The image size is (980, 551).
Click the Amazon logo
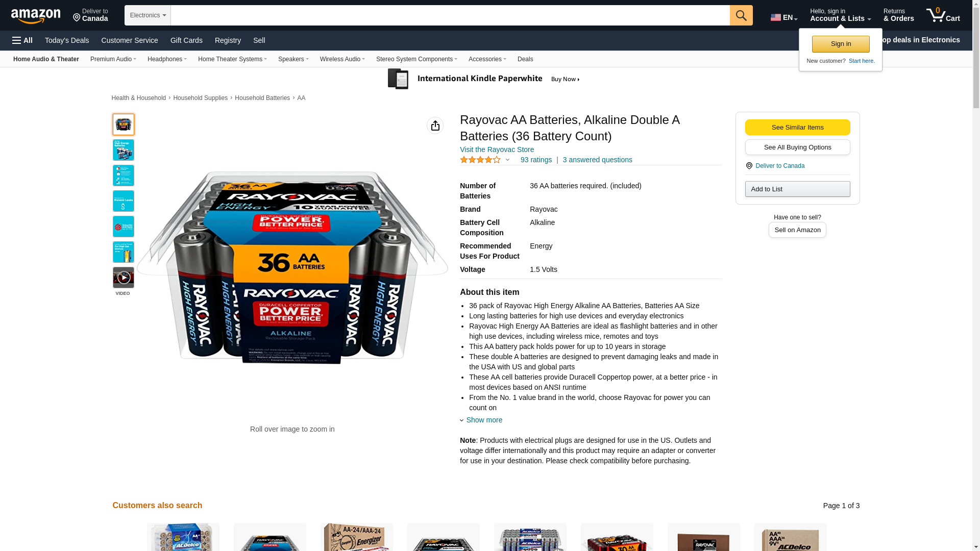coord(36,16)
